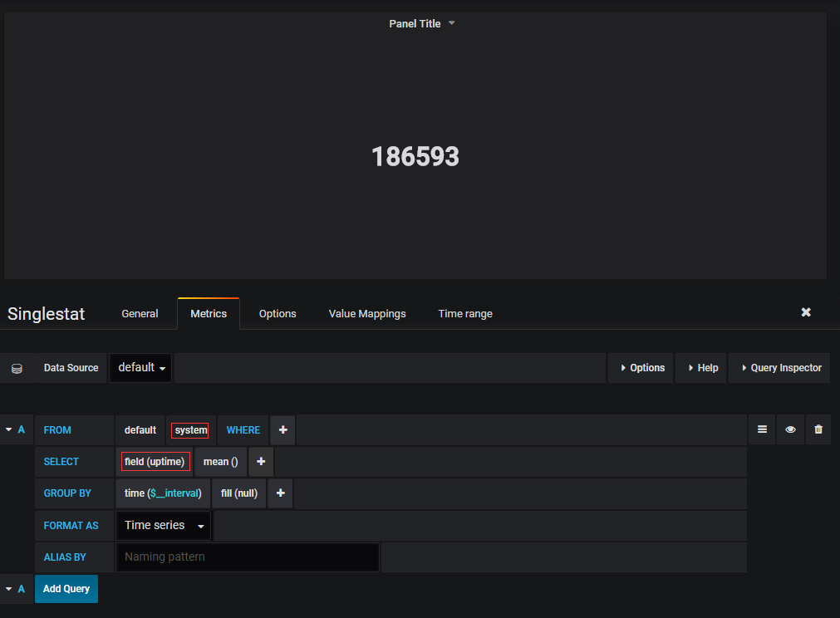Toggle query A visibility with eye icon
This screenshot has width=840, height=618.
coord(790,429)
